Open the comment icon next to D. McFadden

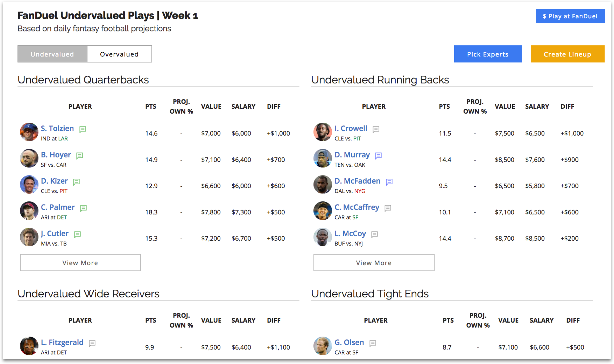click(389, 182)
